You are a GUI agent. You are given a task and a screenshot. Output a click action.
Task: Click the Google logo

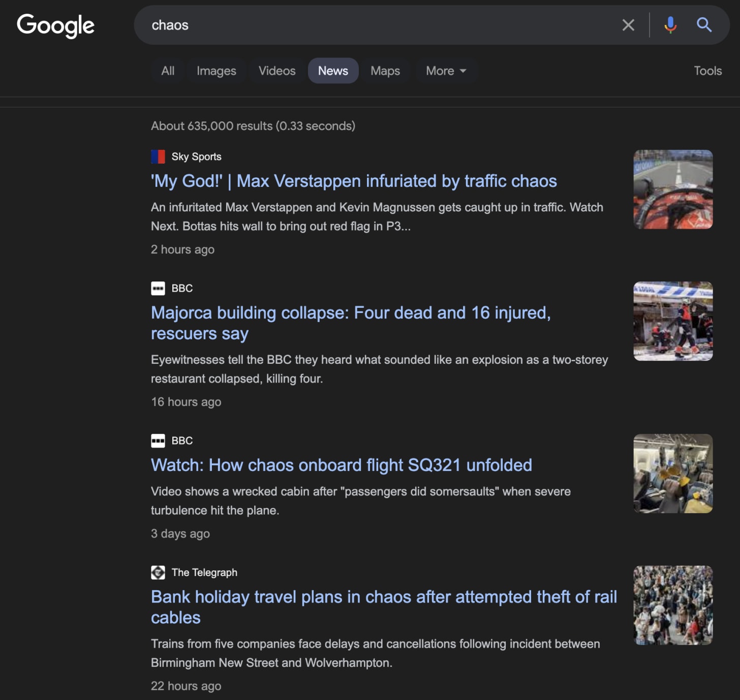click(x=56, y=25)
